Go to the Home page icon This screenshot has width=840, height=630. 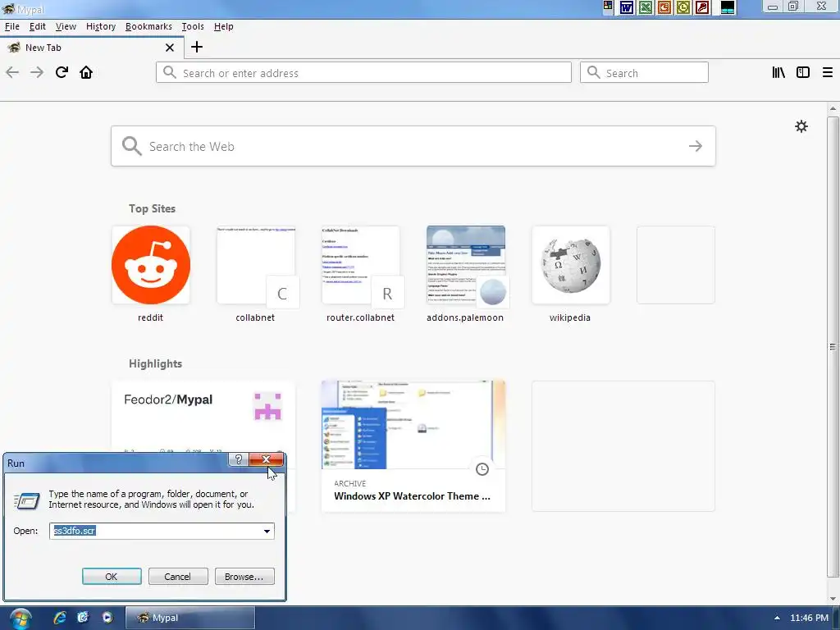pos(86,72)
